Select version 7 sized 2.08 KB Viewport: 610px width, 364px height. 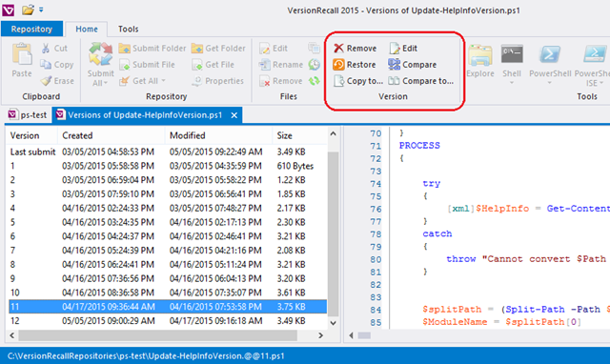tap(168, 250)
